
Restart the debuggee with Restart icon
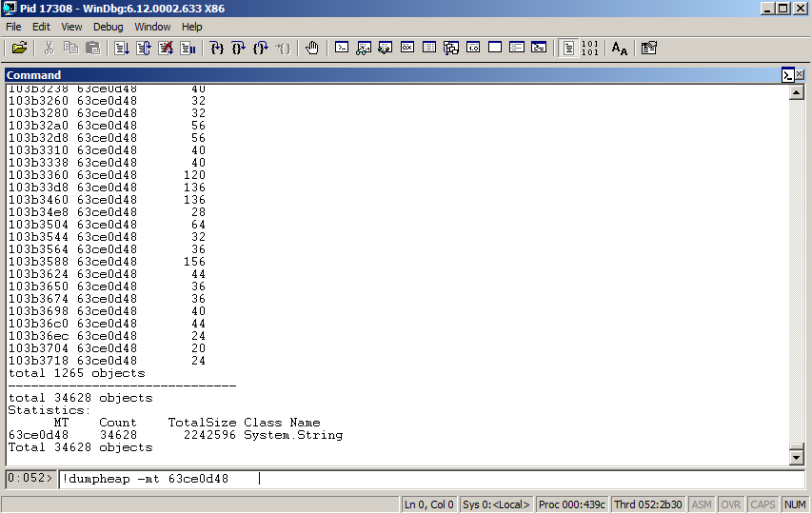point(144,49)
